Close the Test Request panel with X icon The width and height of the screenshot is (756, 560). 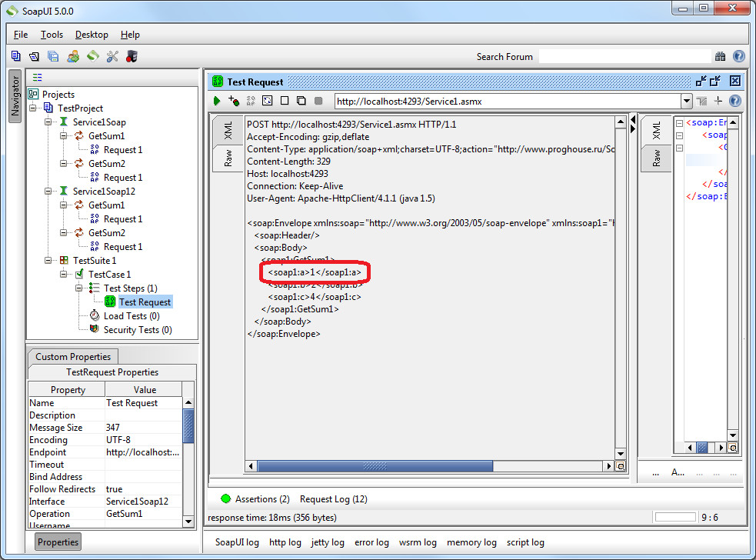(734, 81)
